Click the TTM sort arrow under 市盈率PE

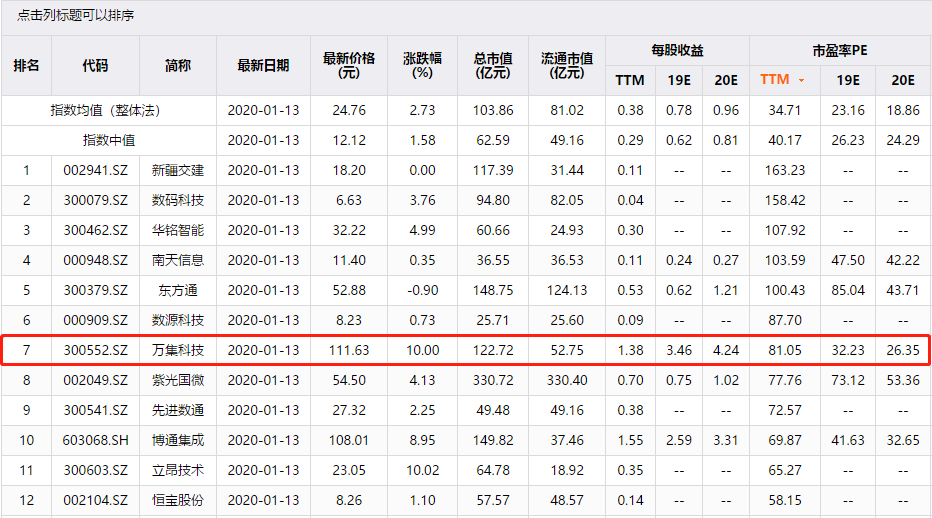801,80
